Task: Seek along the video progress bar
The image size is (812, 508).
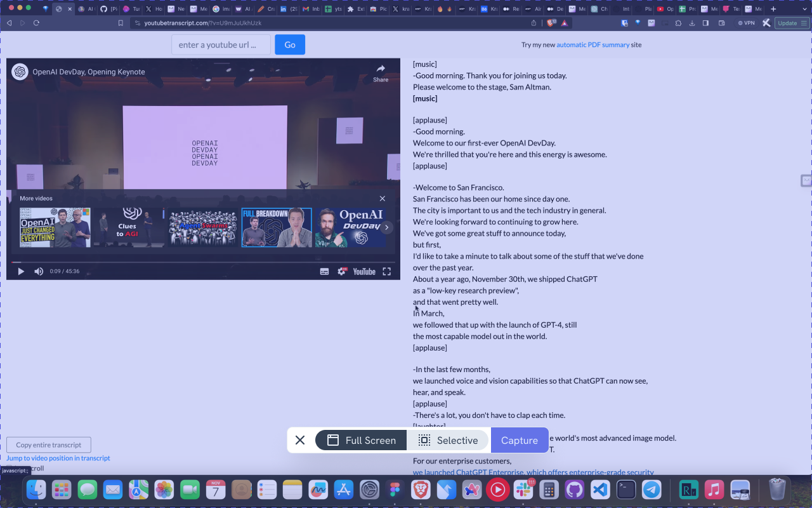Action: pos(203,262)
